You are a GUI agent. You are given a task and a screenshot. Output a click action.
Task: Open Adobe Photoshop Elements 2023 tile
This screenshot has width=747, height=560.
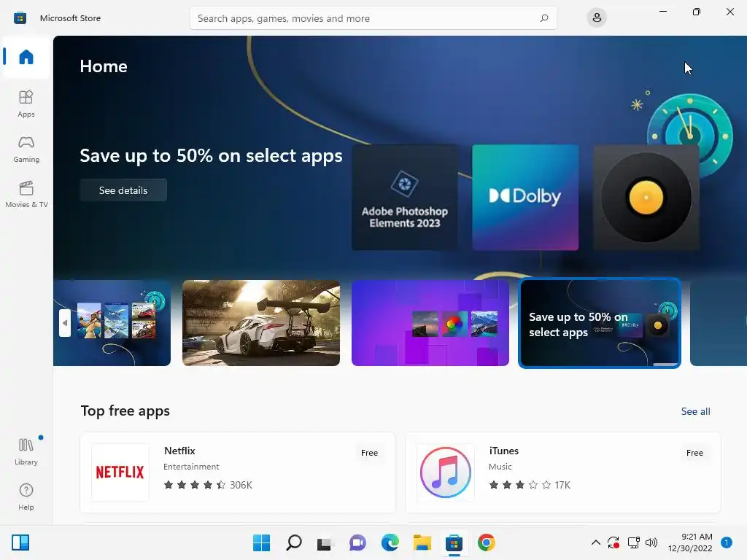point(405,197)
